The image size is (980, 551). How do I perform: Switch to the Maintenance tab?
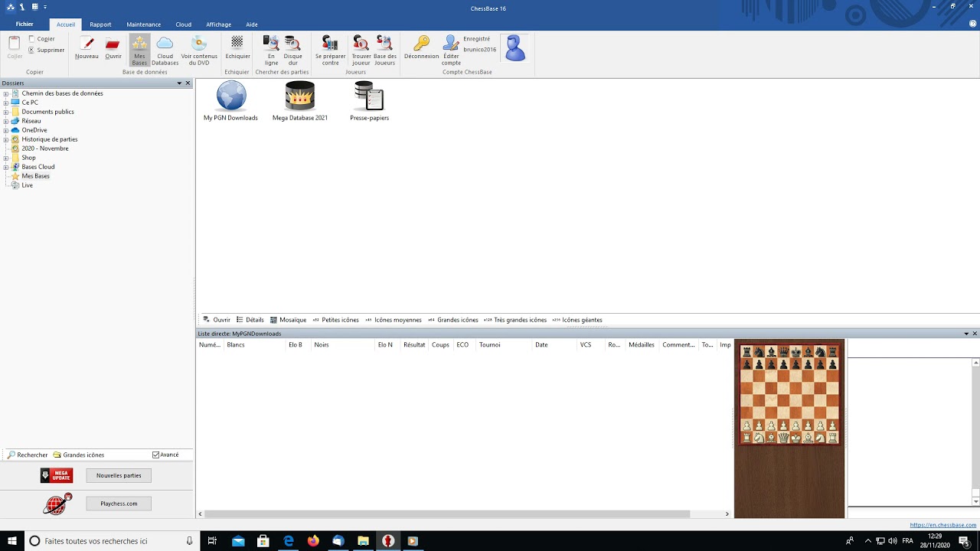(x=144, y=24)
